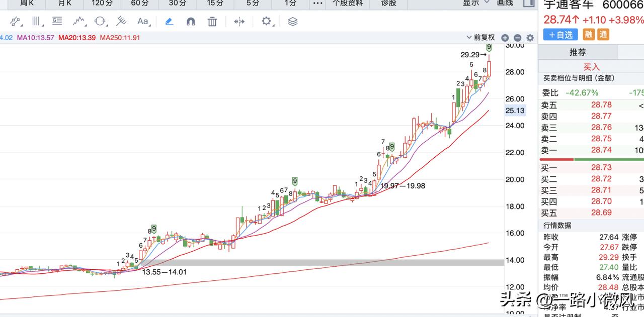Open drawing settings gear in toolbar

[266, 21]
